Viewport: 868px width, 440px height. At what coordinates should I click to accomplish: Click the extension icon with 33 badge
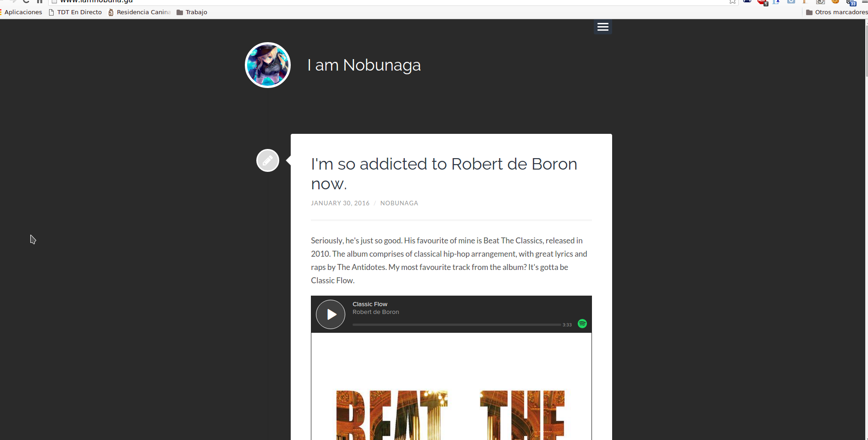(x=851, y=2)
